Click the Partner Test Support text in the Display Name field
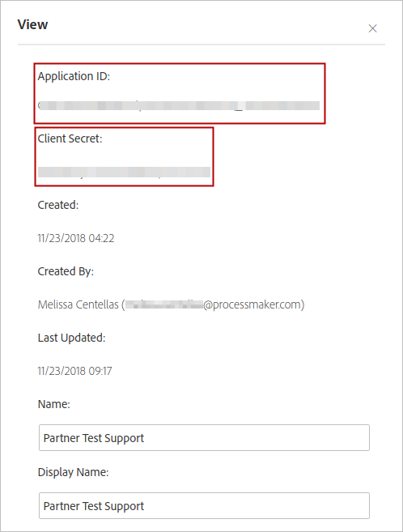The image size is (403, 532). pyautogui.click(x=94, y=506)
